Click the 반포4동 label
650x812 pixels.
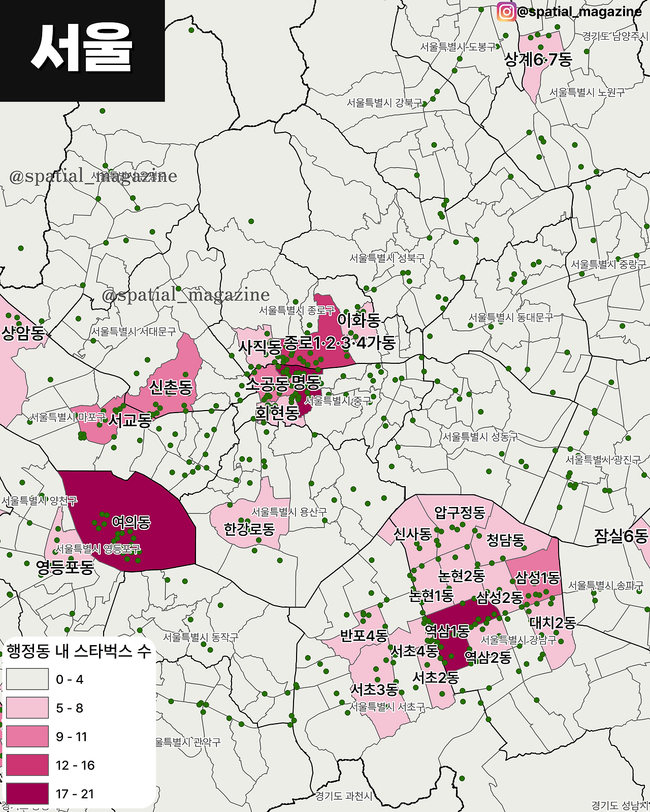(x=364, y=635)
